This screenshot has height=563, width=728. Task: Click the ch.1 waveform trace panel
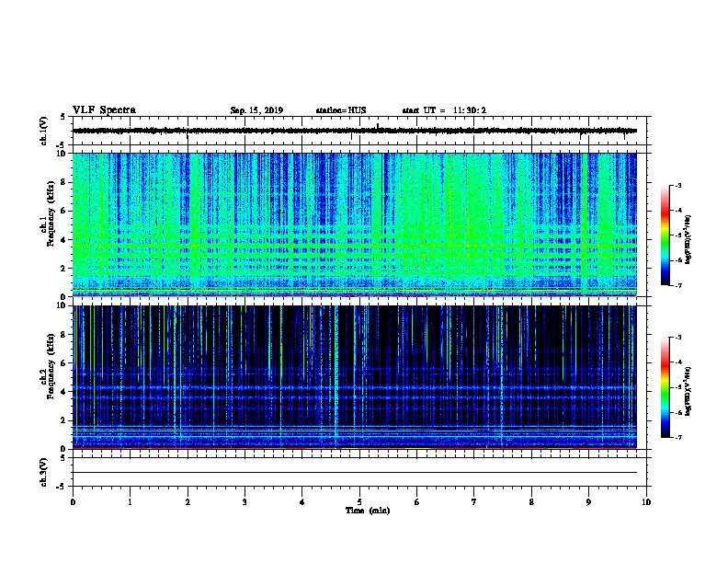(359, 131)
